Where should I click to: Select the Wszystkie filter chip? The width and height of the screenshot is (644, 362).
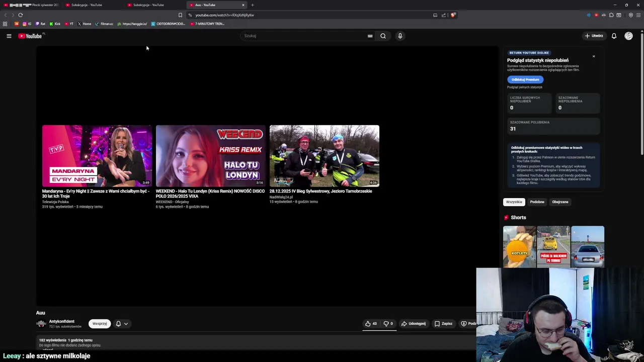[x=514, y=202]
